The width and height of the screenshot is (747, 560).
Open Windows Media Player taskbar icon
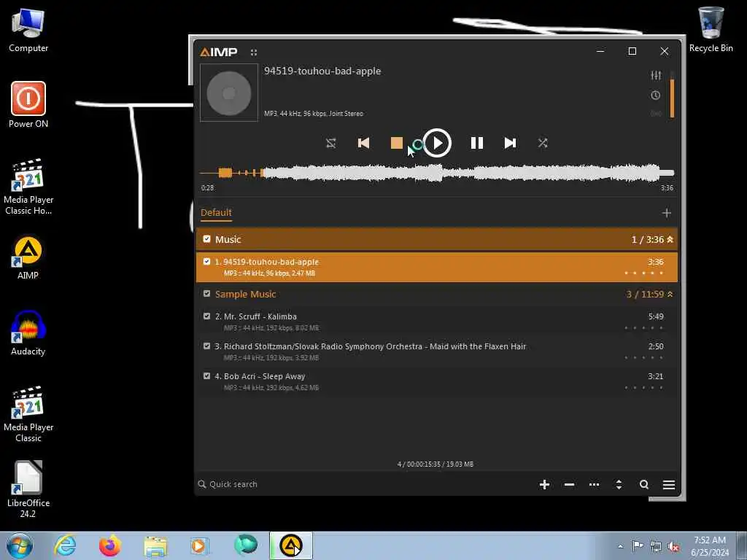[200, 545]
